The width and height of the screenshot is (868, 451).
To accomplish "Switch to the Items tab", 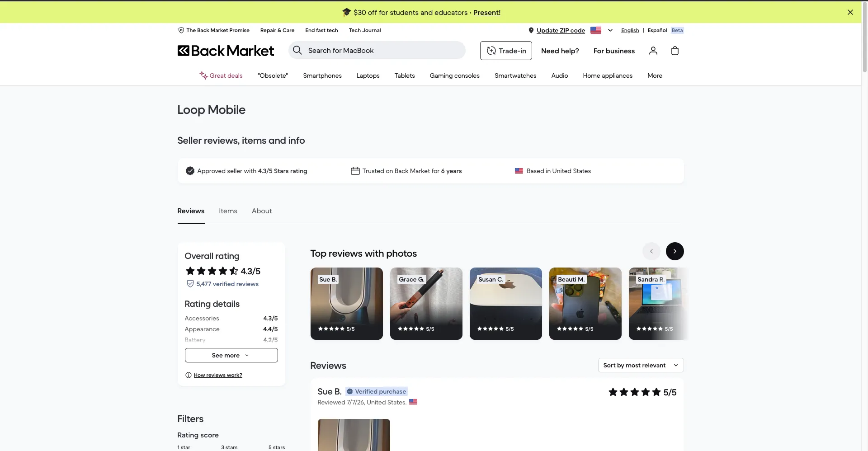I will (x=228, y=211).
